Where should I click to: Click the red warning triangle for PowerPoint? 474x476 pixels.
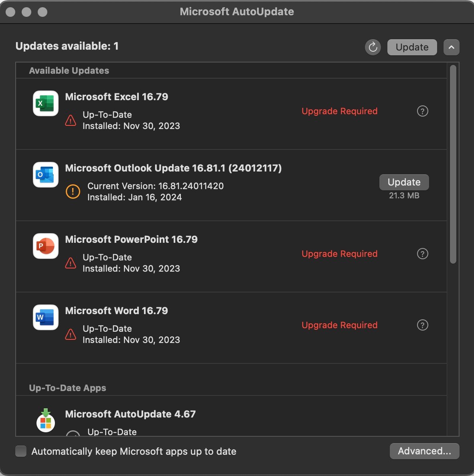click(x=71, y=263)
